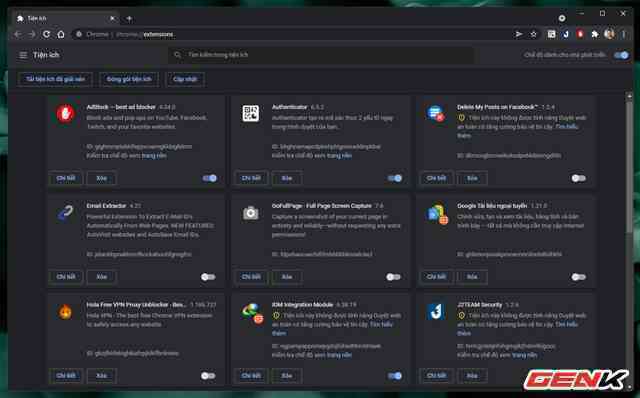640x398 pixels.
Task: Click Xóa to remove AdBlock
Action: pos(102,178)
